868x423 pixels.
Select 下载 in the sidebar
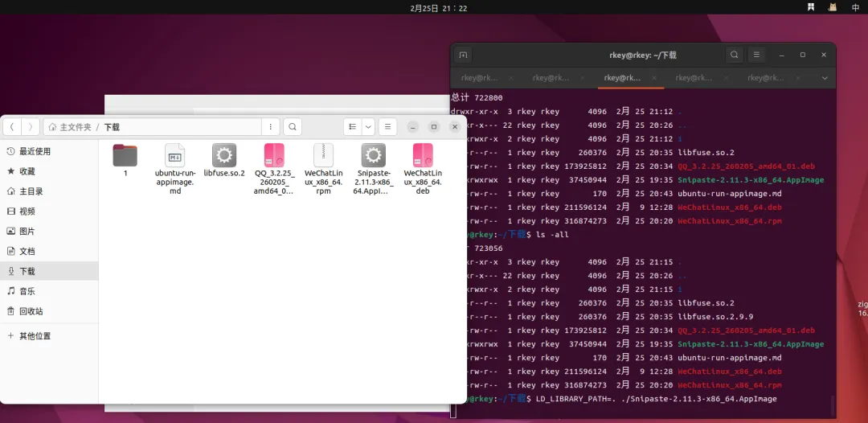click(49, 271)
